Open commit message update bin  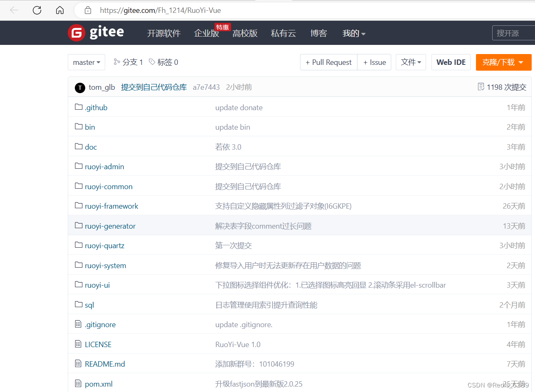pos(233,127)
